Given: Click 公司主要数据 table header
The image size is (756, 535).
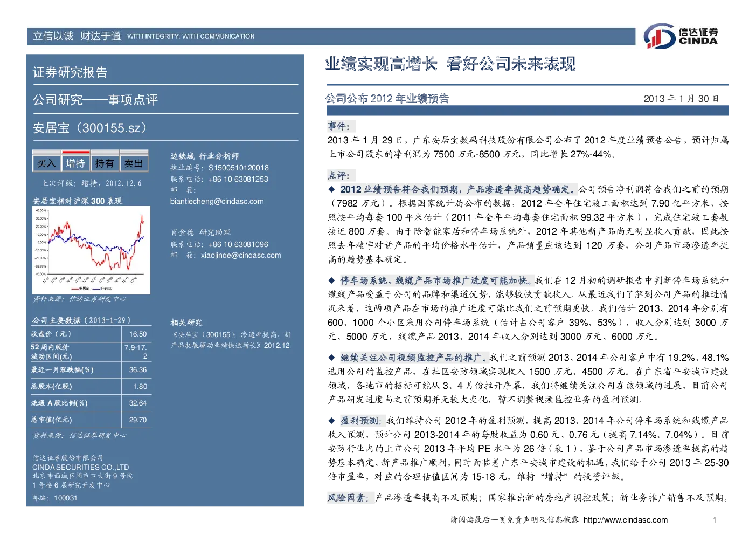Looking at the screenshot, I should click(81, 320).
